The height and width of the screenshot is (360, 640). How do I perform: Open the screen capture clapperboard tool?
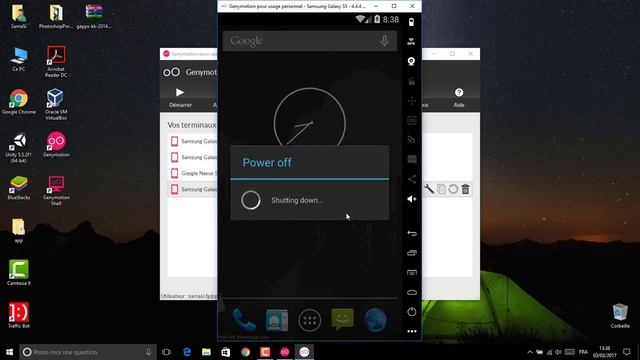tap(411, 81)
